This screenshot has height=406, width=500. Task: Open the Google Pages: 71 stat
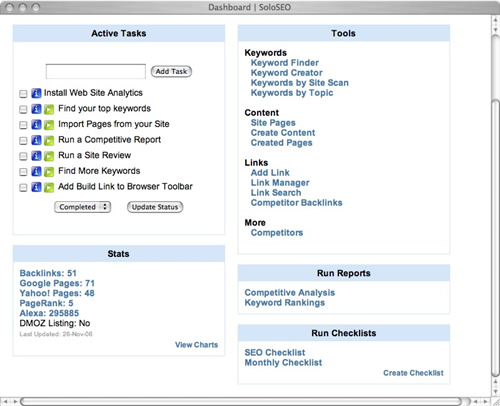pyautogui.click(x=57, y=283)
